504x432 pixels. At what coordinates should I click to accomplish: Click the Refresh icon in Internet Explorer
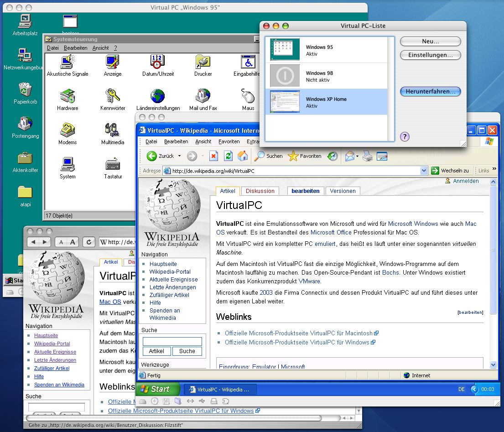(228, 156)
